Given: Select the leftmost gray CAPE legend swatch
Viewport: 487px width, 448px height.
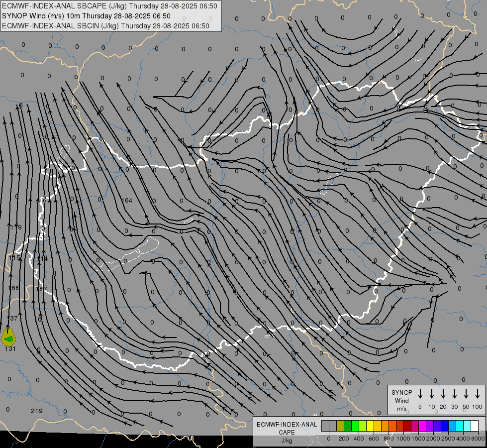Looking at the screenshot, I should pyautogui.click(x=325, y=426).
